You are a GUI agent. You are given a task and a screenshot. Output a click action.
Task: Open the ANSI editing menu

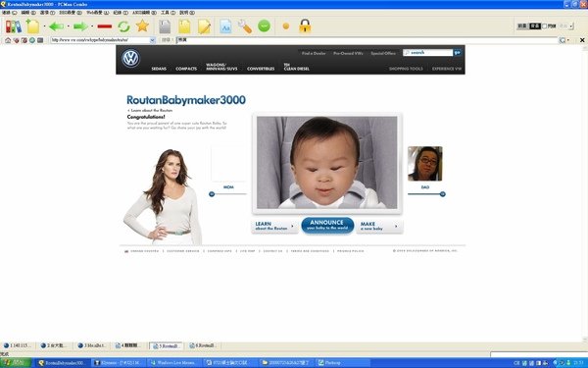(x=144, y=13)
